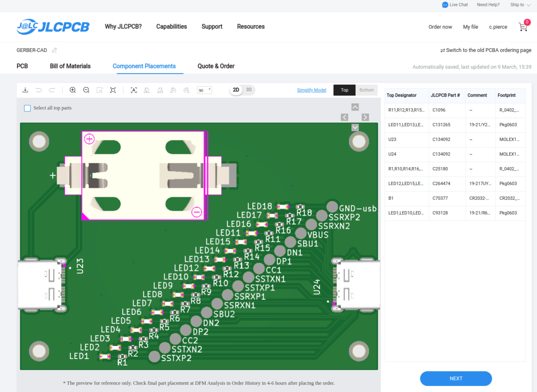Click the Simplify Model link

(x=312, y=90)
